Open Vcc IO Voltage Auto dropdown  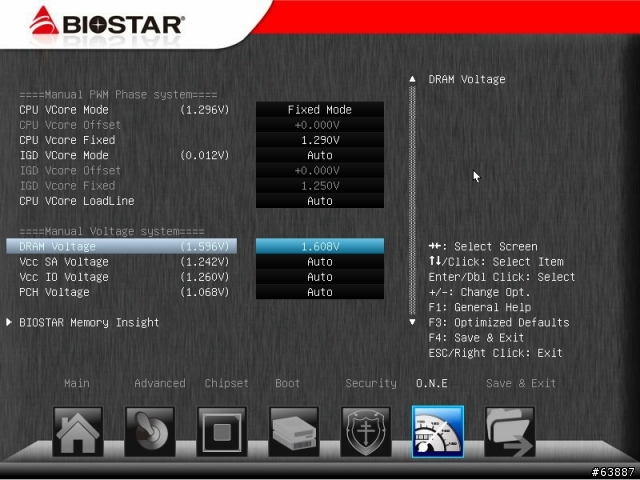(x=320, y=277)
